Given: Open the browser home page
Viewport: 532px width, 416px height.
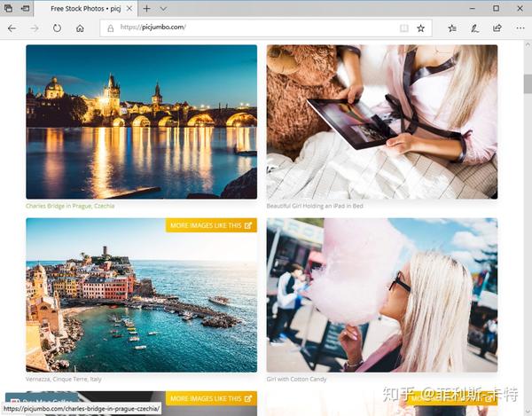Looking at the screenshot, I should [x=80, y=28].
